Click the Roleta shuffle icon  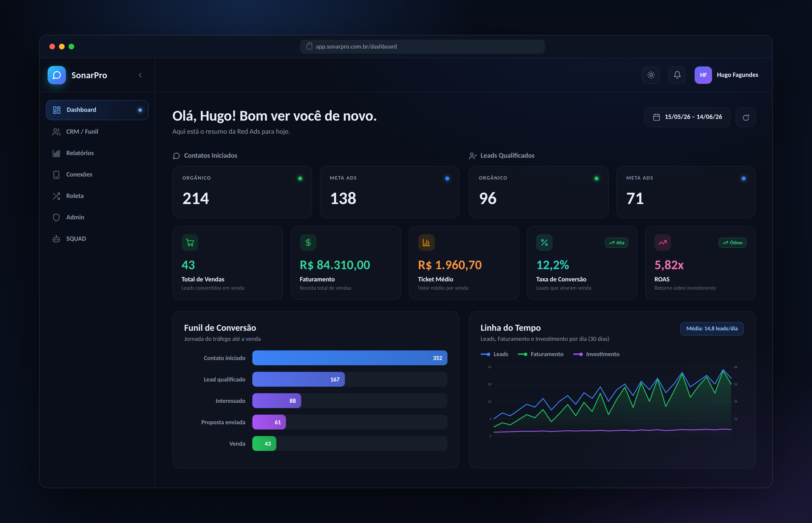tap(56, 196)
